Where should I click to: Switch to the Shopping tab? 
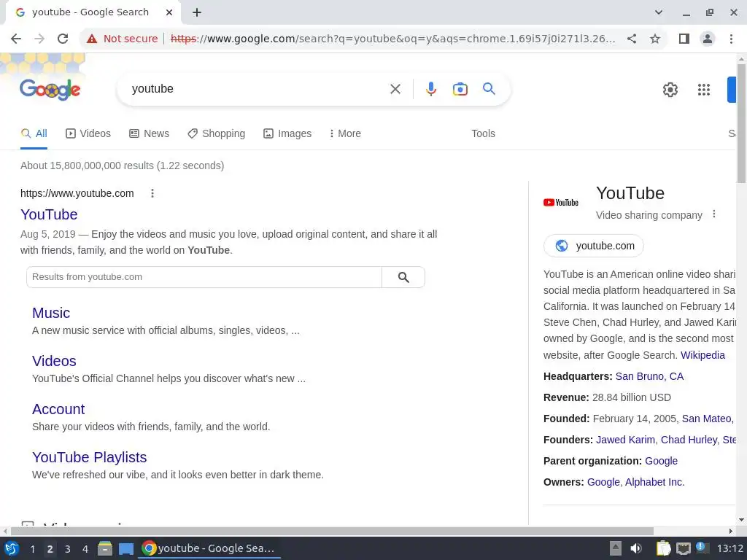(216, 134)
